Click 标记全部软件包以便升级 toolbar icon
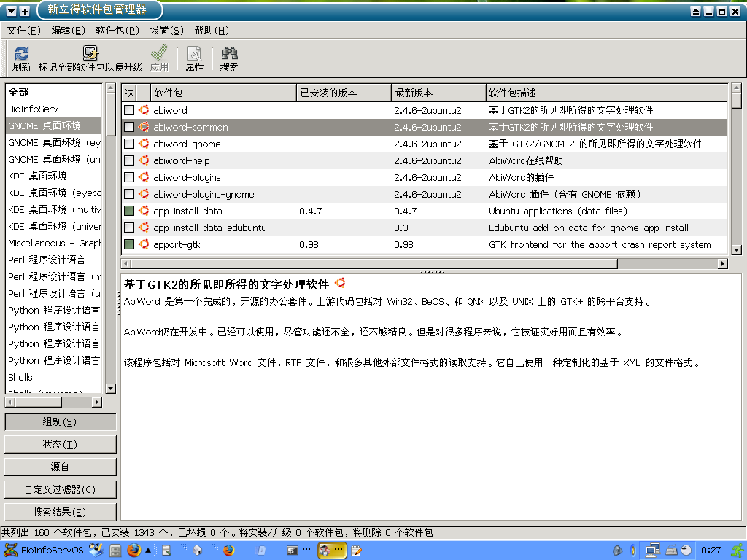This screenshot has height=560, width=747. click(90, 53)
